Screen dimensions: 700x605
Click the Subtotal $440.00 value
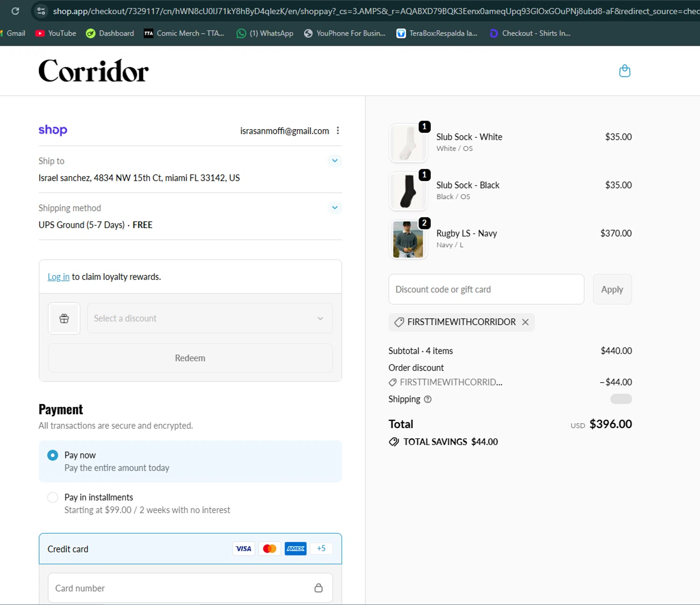point(616,351)
